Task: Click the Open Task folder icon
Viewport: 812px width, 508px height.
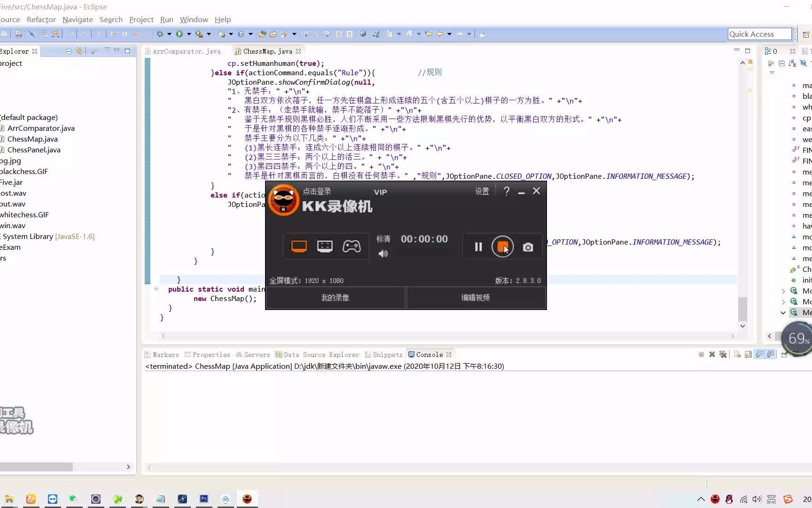Action: 273,34
